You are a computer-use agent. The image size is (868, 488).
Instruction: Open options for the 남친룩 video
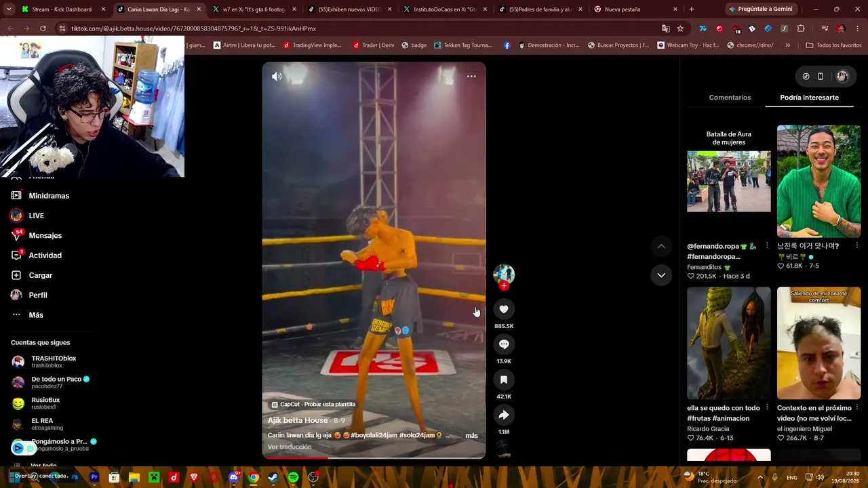click(856, 246)
